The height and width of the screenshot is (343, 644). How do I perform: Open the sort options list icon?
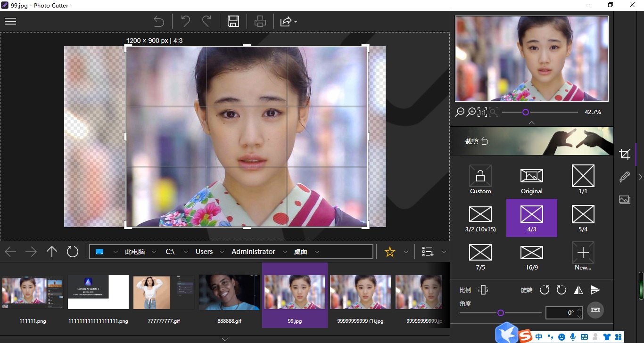(x=428, y=252)
